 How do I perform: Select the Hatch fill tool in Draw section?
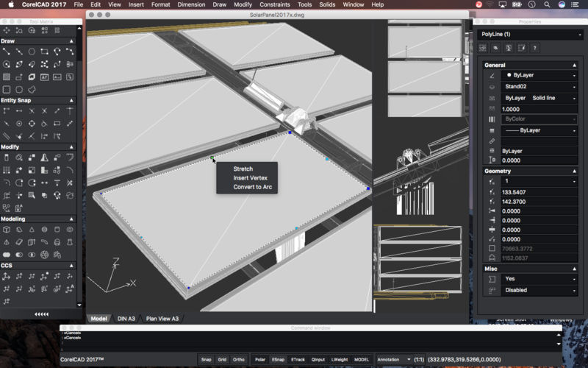pyautogui.click(x=7, y=77)
